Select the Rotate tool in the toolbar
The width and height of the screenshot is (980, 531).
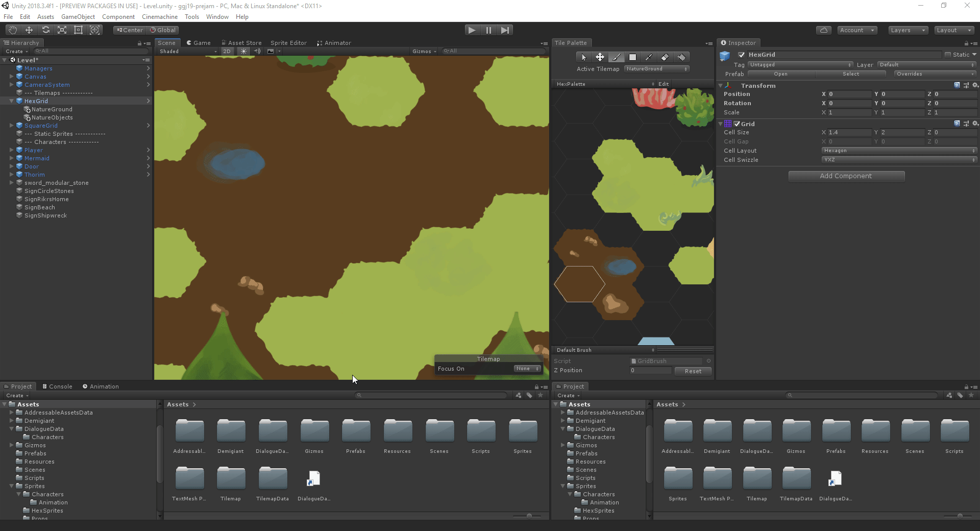coord(45,30)
